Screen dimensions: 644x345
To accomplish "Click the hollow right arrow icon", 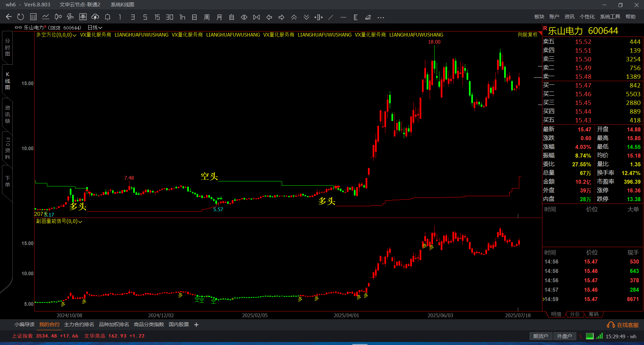I will [x=281, y=17].
